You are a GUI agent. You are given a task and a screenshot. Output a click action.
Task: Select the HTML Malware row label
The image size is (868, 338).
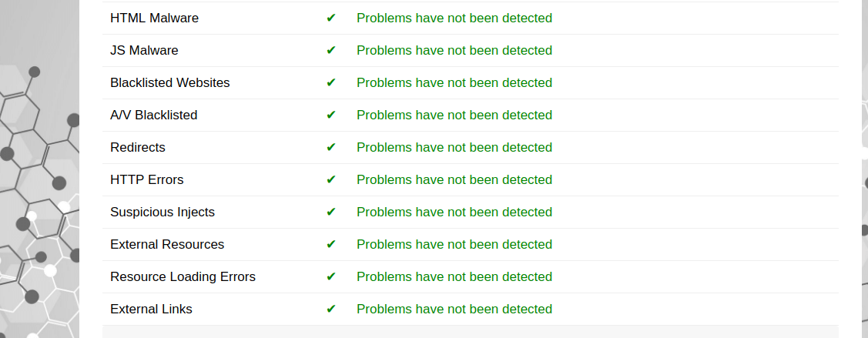[155, 18]
